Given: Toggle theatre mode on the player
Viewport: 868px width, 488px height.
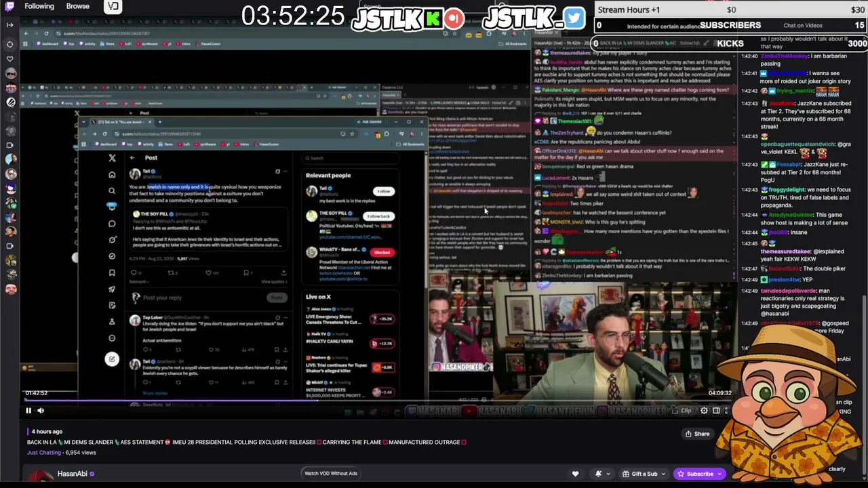Looking at the screenshot, I should click(716, 411).
